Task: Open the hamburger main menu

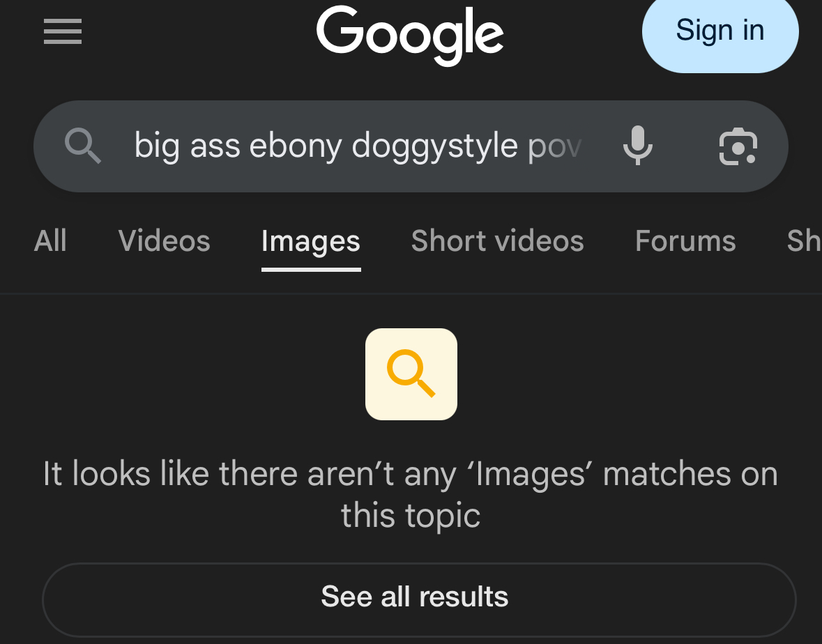Action: point(62,31)
